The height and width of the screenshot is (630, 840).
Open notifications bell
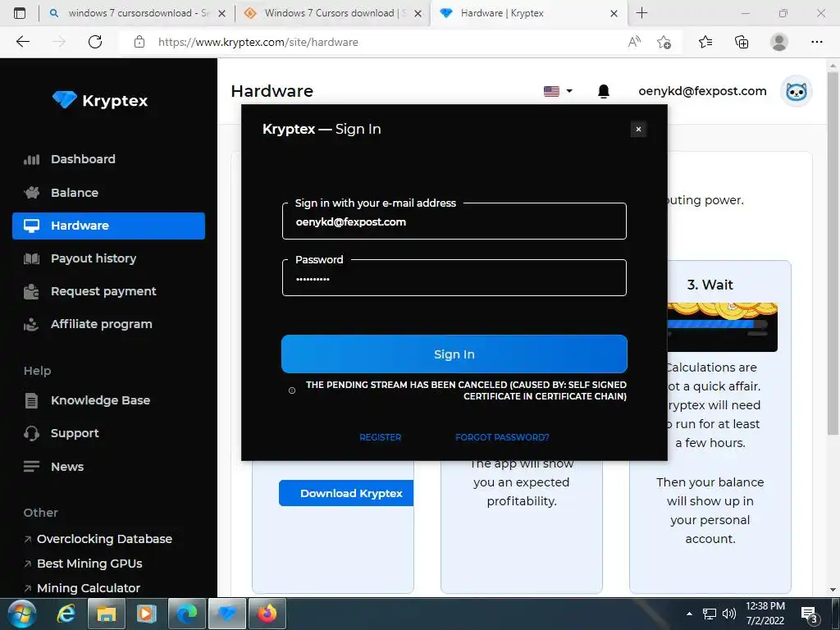point(603,92)
